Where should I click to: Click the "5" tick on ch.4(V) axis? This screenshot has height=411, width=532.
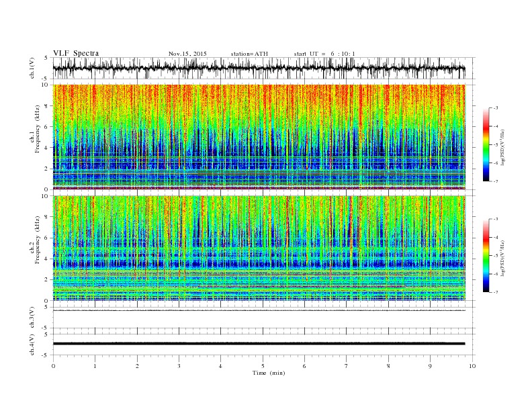(x=46, y=334)
